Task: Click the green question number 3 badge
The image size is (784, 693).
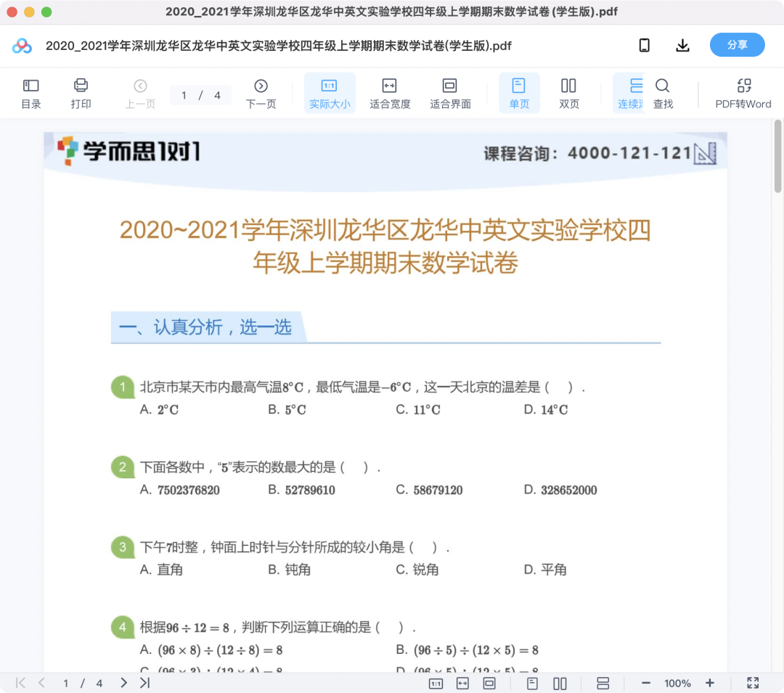Action: (123, 547)
